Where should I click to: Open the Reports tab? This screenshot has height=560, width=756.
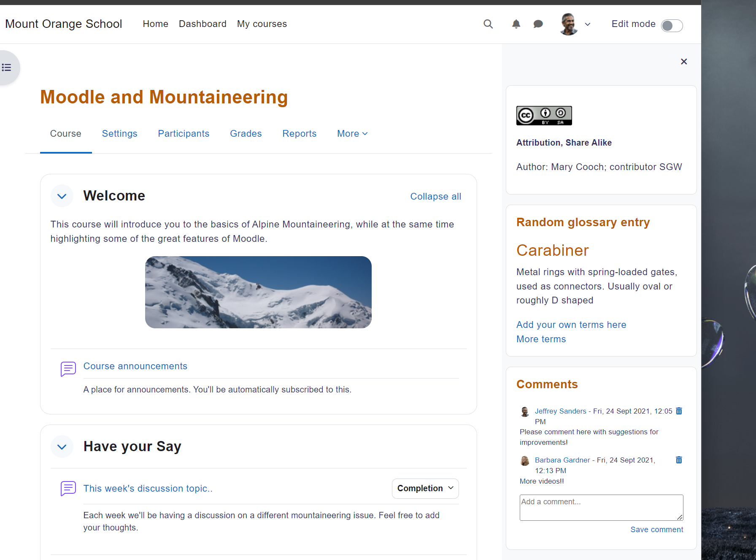point(300,134)
